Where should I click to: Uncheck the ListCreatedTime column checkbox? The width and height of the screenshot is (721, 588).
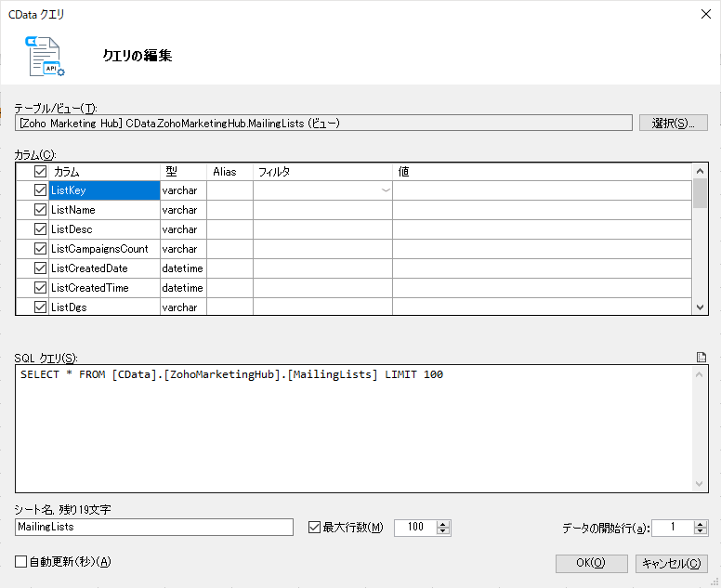[41, 288]
